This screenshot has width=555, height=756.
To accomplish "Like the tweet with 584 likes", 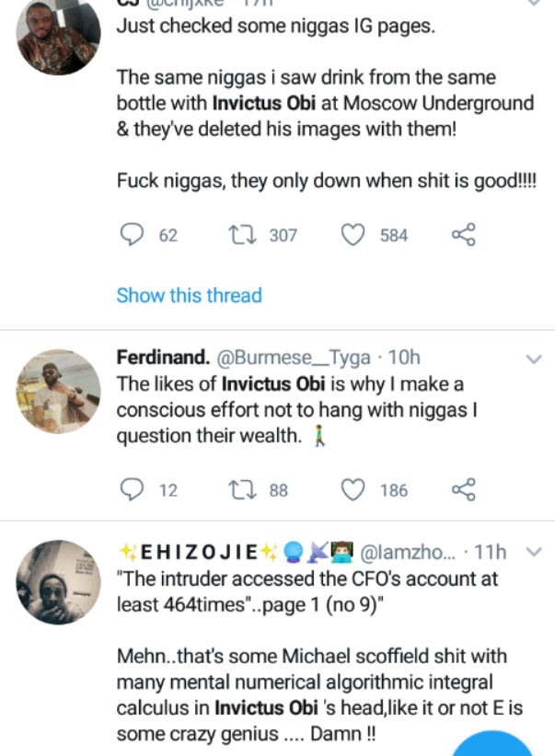I will [x=353, y=235].
